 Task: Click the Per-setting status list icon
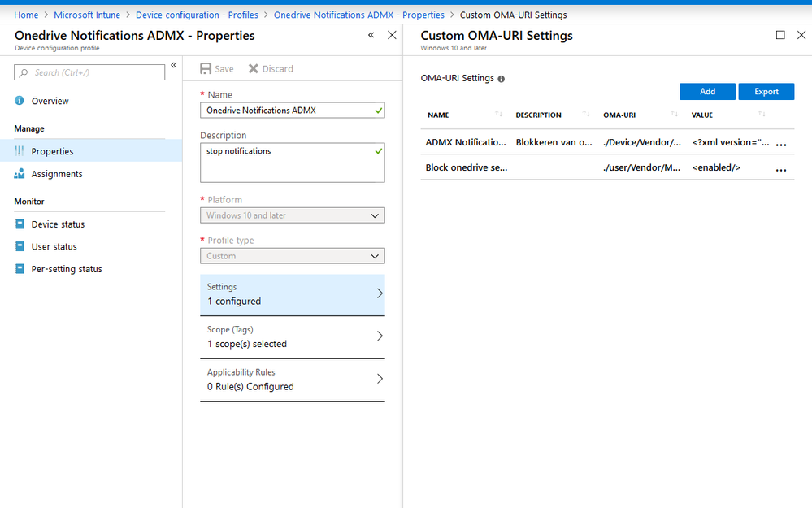point(20,269)
